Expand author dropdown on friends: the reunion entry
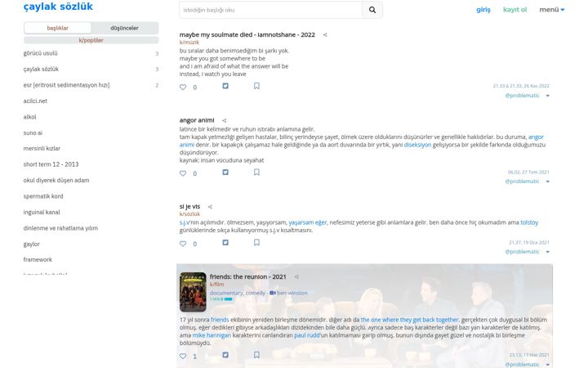The image size is (588, 368). click(x=547, y=365)
